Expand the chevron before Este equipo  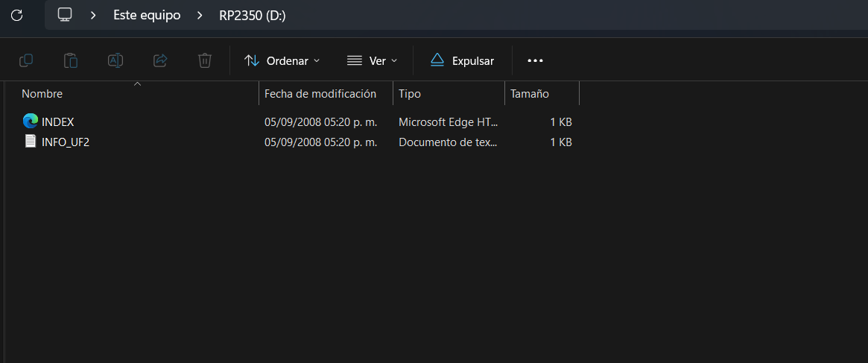coord(94,15)
